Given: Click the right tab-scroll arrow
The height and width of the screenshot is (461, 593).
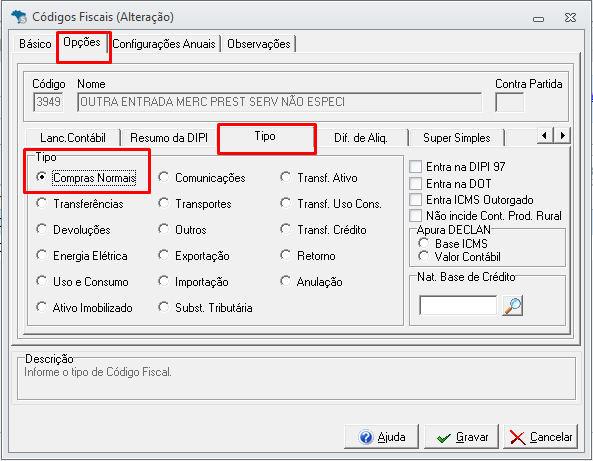Looking at the screenshot, I should (x=562, y=135).
